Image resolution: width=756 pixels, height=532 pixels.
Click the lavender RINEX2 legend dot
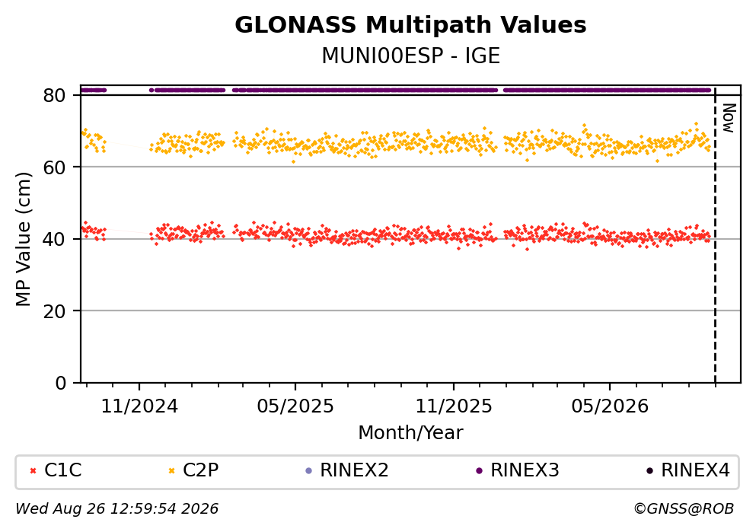pos(309,471)
